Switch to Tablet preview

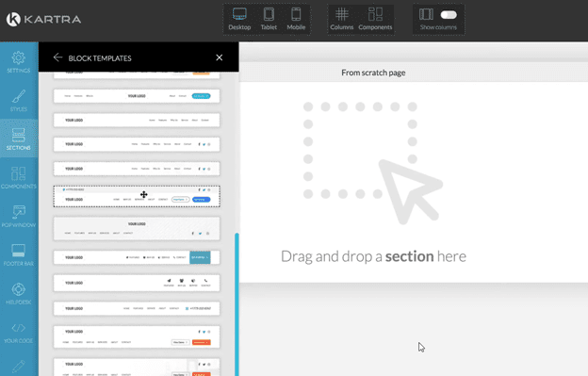[x=269, y=20]
